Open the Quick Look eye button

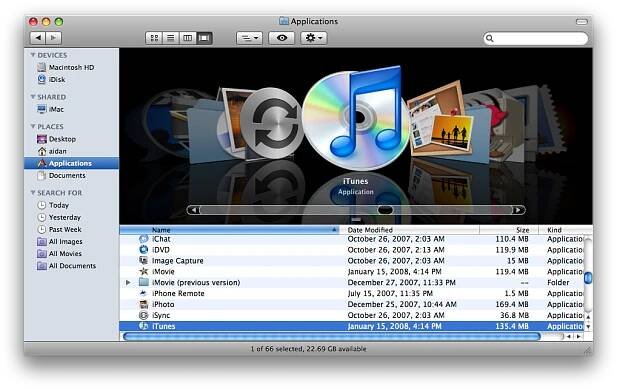pyautogui.click(x=281, y=38)
